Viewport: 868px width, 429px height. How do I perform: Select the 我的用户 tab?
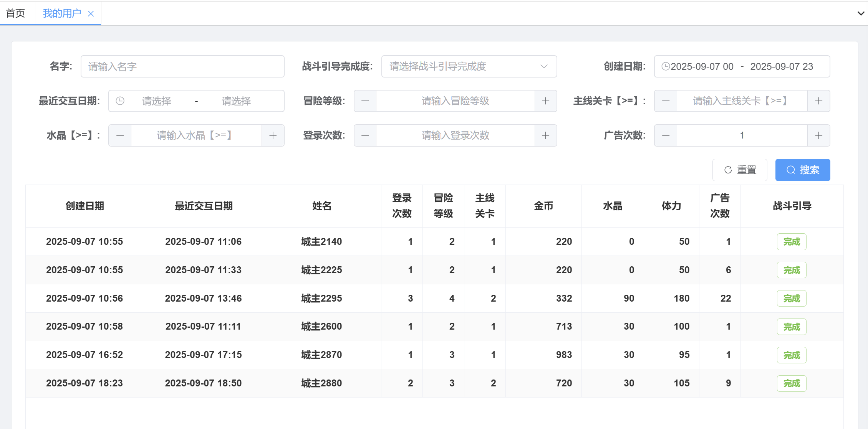(62, 13)
